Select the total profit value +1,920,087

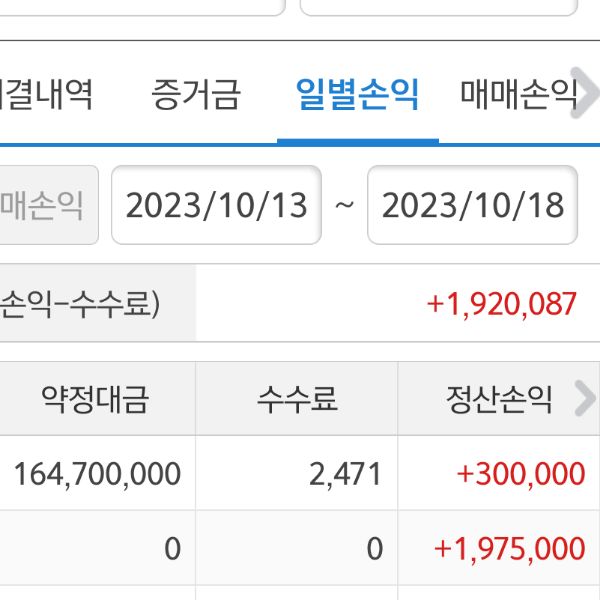coord(501,304)
